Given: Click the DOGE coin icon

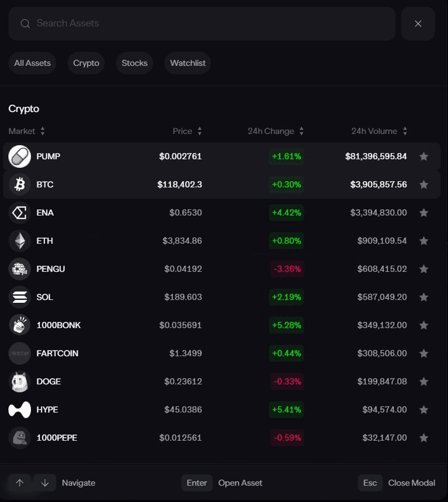Looking at the screenshot, I should pyautogui.click(x=20, y=382).
